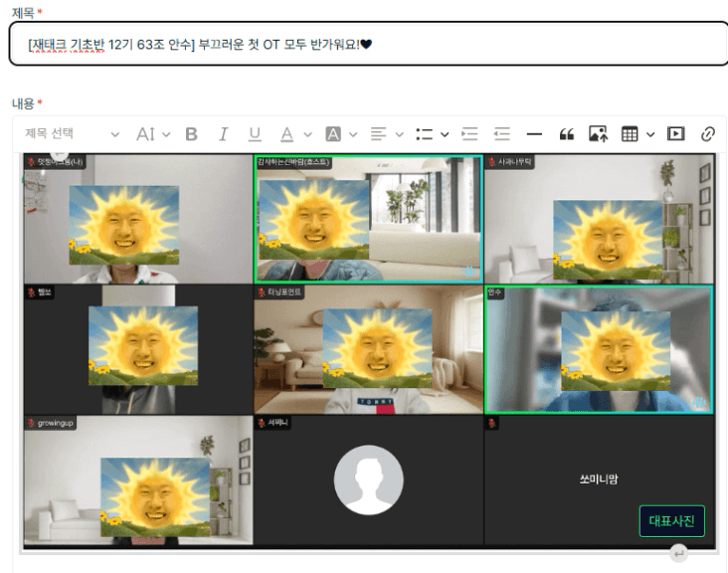Open the 제목 선택 heading dropdown
This screenshot has width=728, height=573.
pyautogui.click(x=72, y=134)
